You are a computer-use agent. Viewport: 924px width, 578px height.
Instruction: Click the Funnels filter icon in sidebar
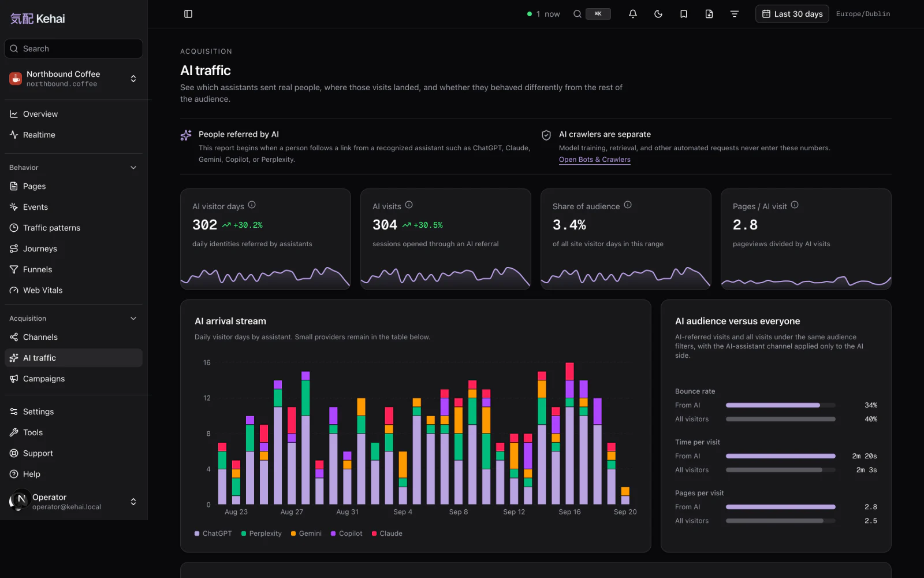(x=14, y=269)
